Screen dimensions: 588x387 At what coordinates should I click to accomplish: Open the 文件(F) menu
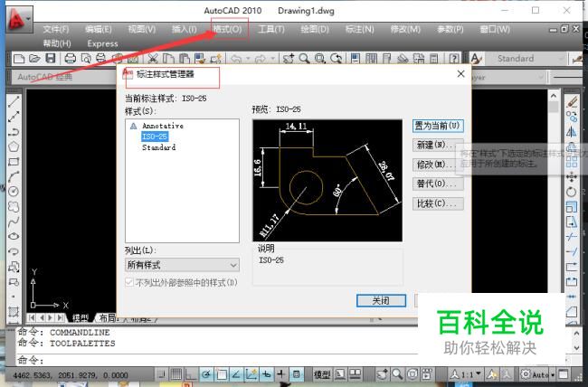click(x=56, y=29)
